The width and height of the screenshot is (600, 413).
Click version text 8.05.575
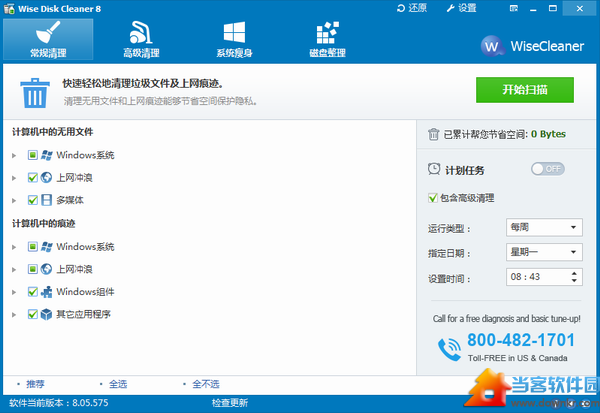[90, 403]
